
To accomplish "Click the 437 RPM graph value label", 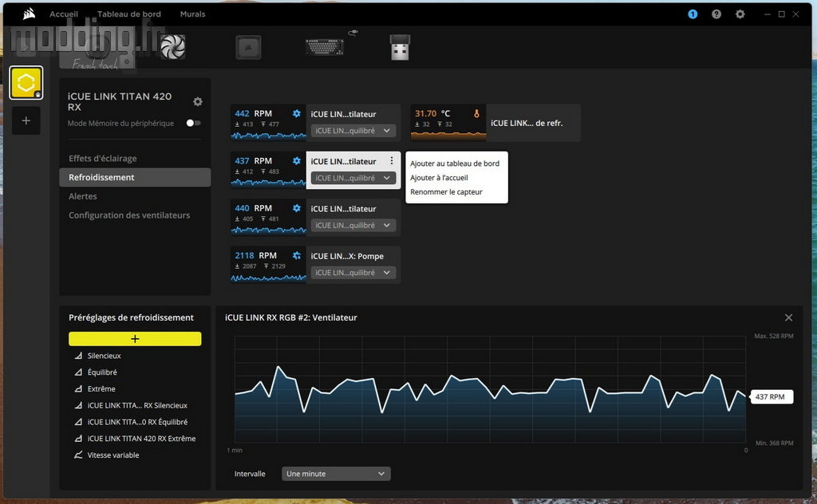I will pos(772,397).
